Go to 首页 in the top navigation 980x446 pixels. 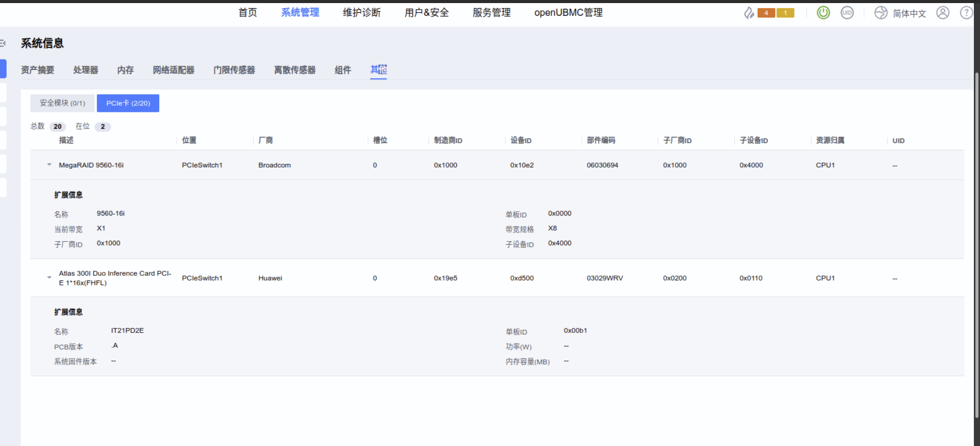point(248,13)
